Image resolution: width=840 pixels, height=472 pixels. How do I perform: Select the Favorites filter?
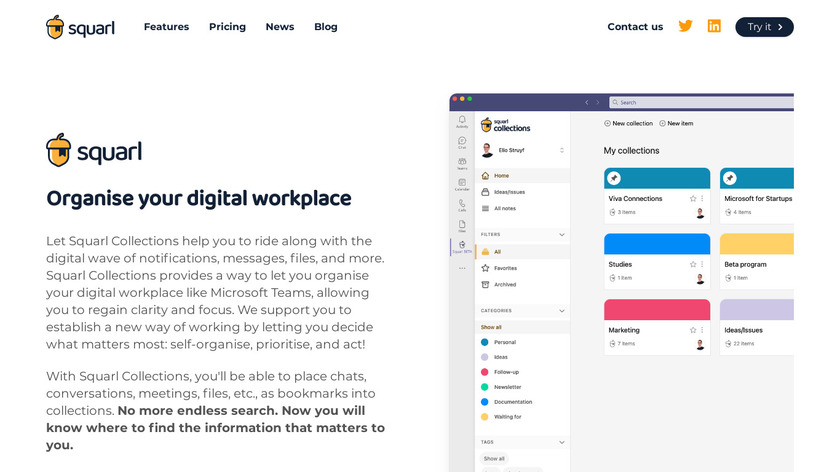click(522, 268)
